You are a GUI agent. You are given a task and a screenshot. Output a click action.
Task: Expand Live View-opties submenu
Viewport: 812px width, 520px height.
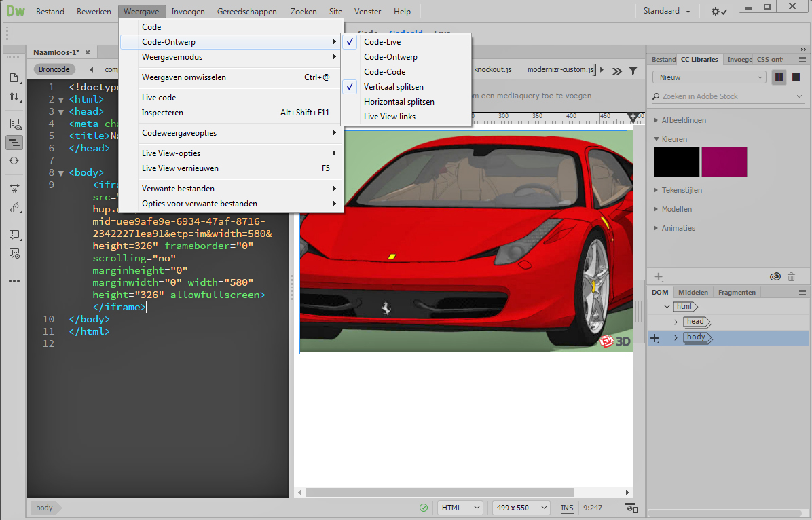click(x=231, y=153)
